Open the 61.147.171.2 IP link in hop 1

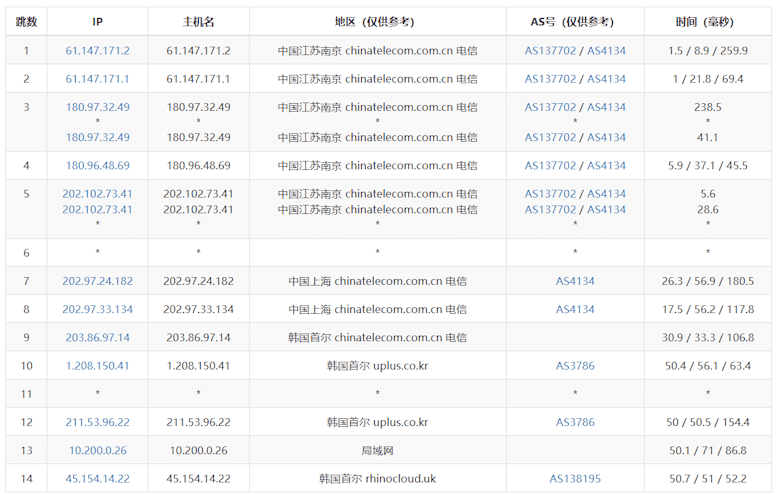(97, 50)
